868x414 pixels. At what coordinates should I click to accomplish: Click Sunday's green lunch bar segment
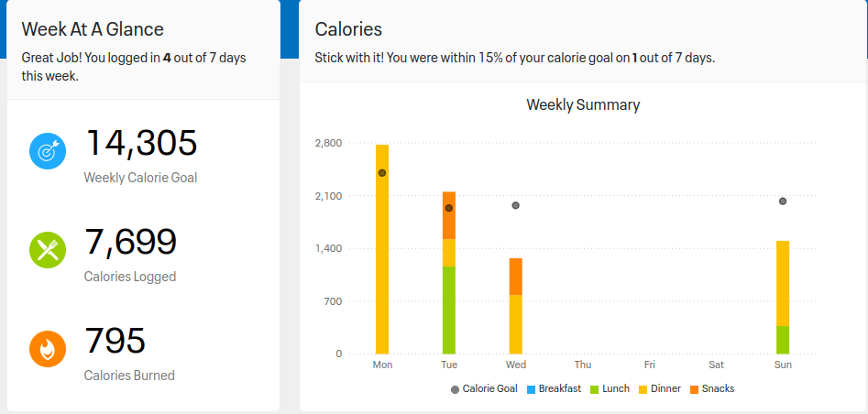click(783, 340)
